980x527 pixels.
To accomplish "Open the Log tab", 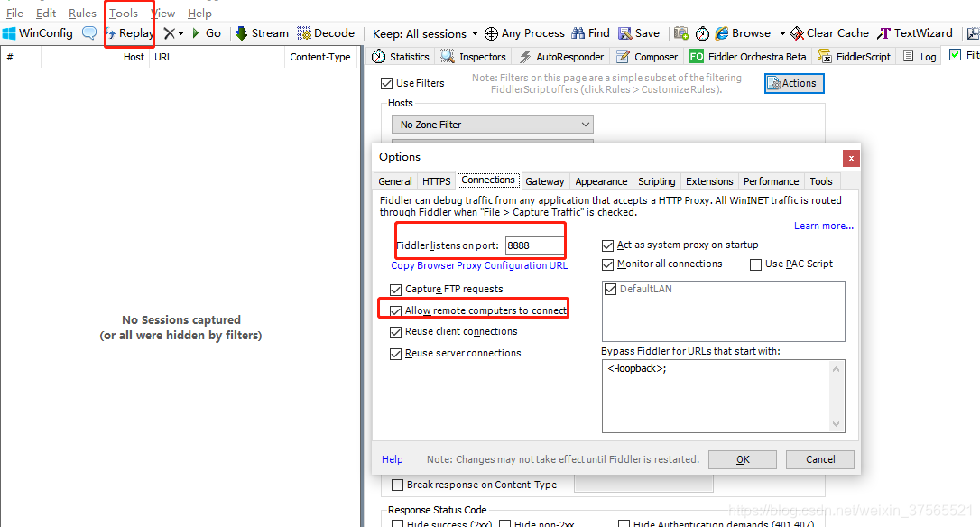I will point(920,56).
